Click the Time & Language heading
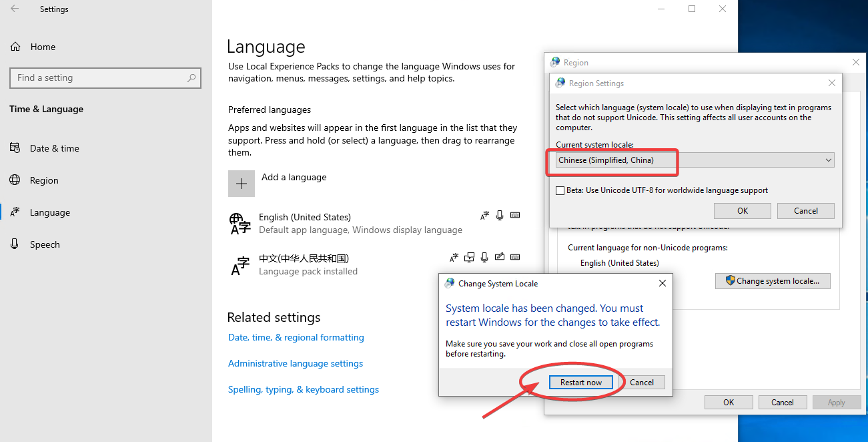The height and width of the screenshot is (442, 868). pyautogui.click(x=46, y=109)
